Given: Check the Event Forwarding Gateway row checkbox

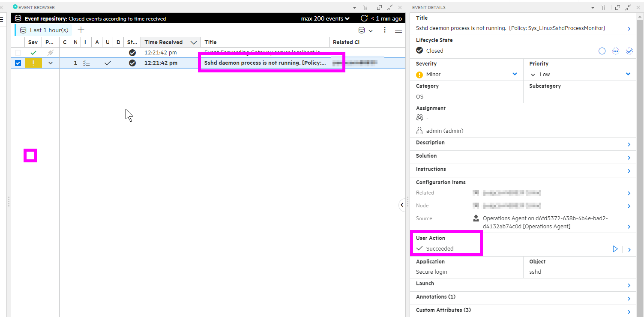Looking at the screenshot, I should click(x=18, y=52).
